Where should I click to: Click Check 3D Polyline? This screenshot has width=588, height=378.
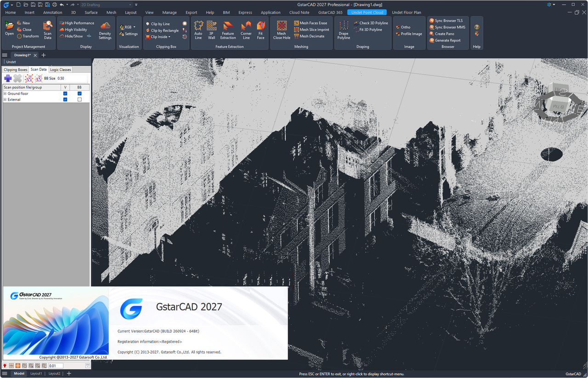pyautogui.click(x=370, y=23)
